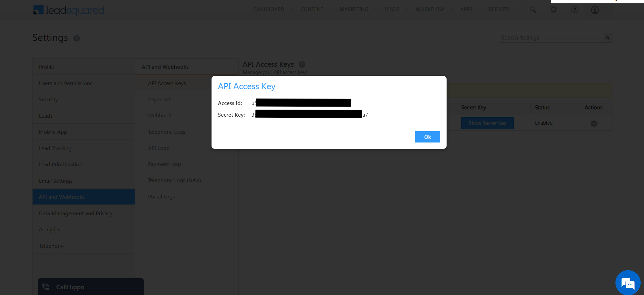
Task: Click the help icon next to API Access Keys heading
Action: pyautogui.click(x=302, y=64)
